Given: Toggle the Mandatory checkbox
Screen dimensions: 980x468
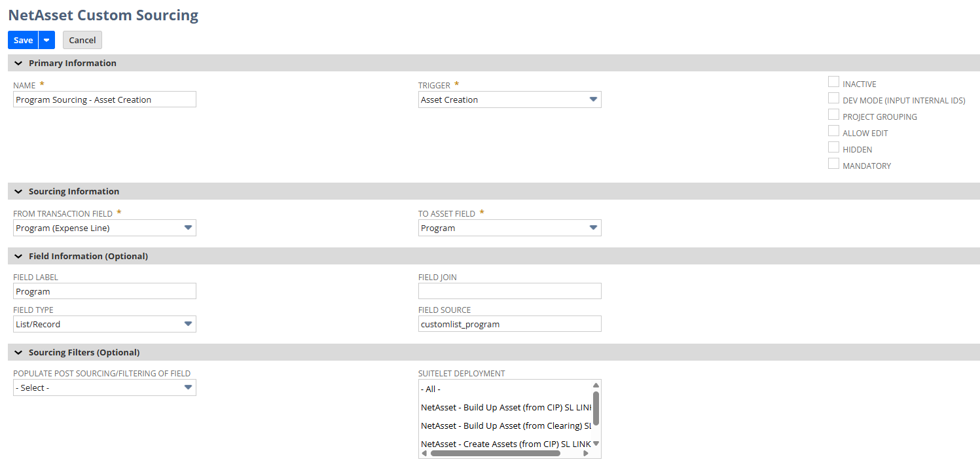Looking at the screenshot, I should [x=833, y=164].
